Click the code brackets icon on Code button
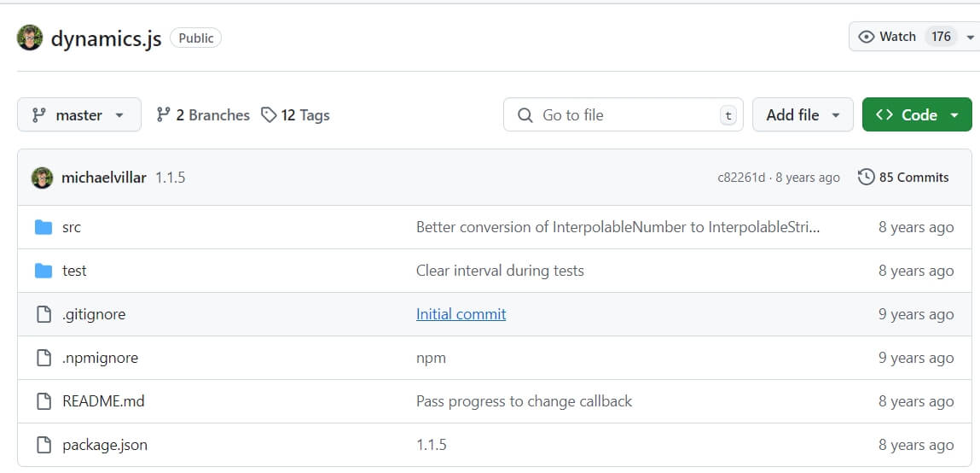The width and height of the screenshot is (980, 473). [x=884, y=115]
